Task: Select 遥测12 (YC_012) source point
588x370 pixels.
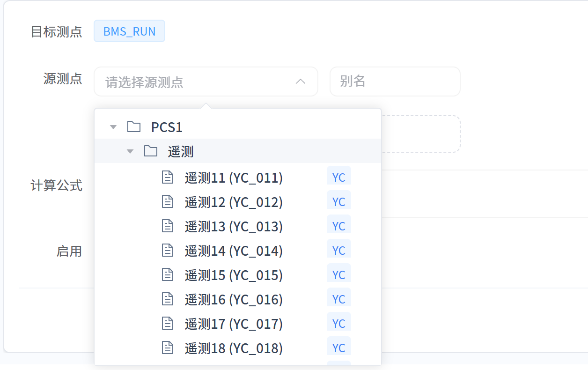Action: point(234,202)
